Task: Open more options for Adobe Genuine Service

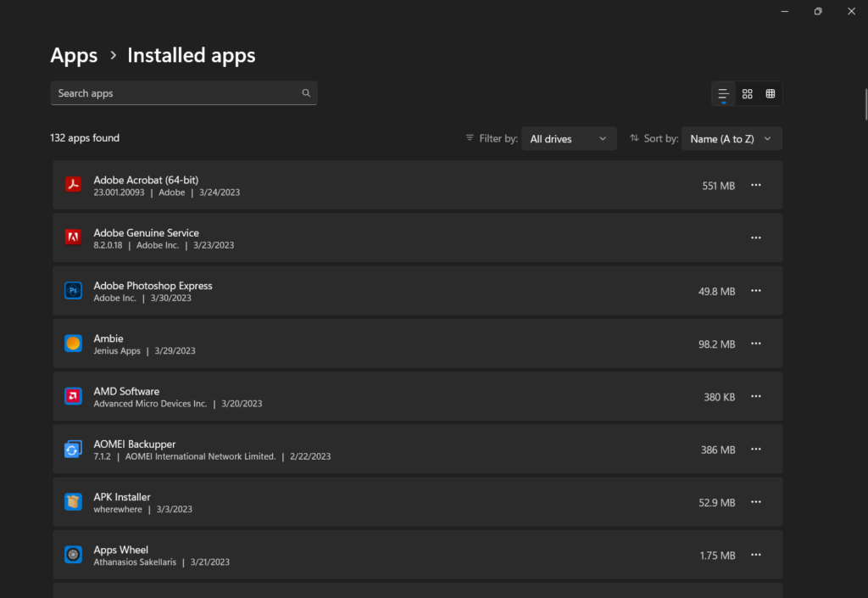Action: coord(756,238)
